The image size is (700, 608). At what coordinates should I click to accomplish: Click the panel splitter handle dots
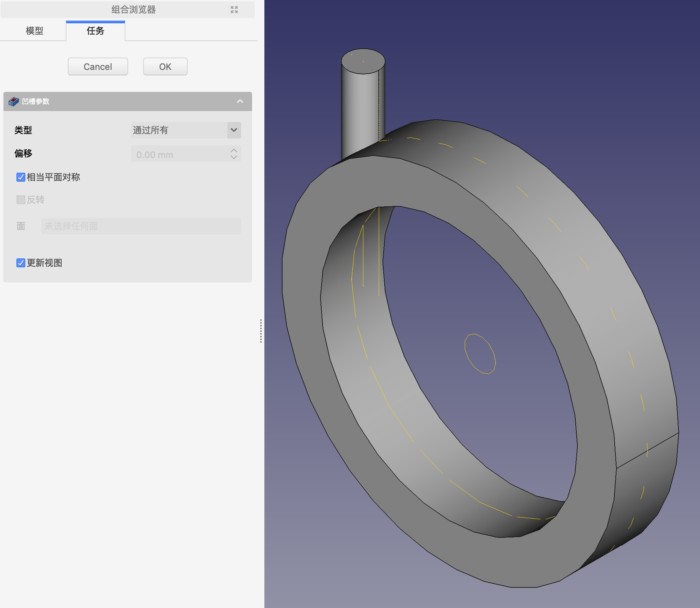coord(261,331)
